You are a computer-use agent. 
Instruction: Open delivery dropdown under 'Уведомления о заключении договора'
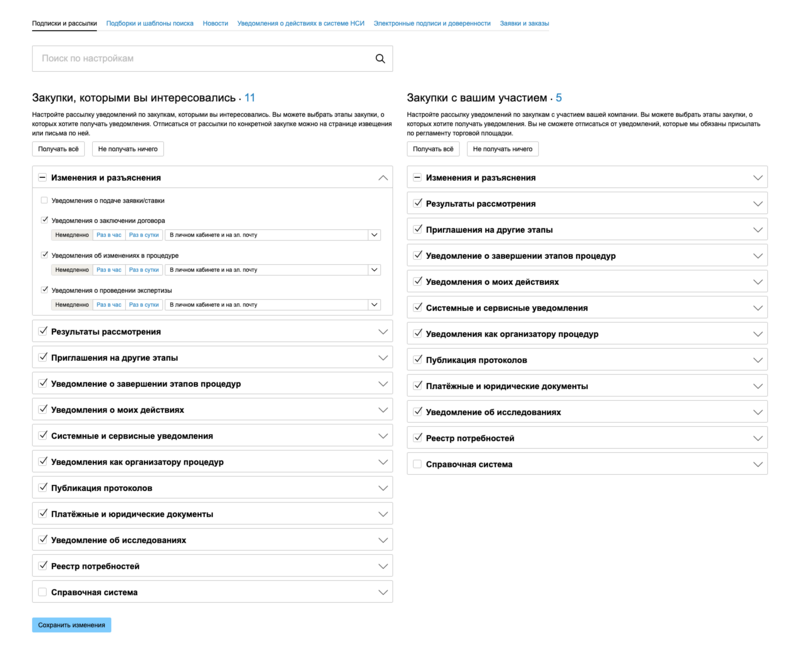273,235
